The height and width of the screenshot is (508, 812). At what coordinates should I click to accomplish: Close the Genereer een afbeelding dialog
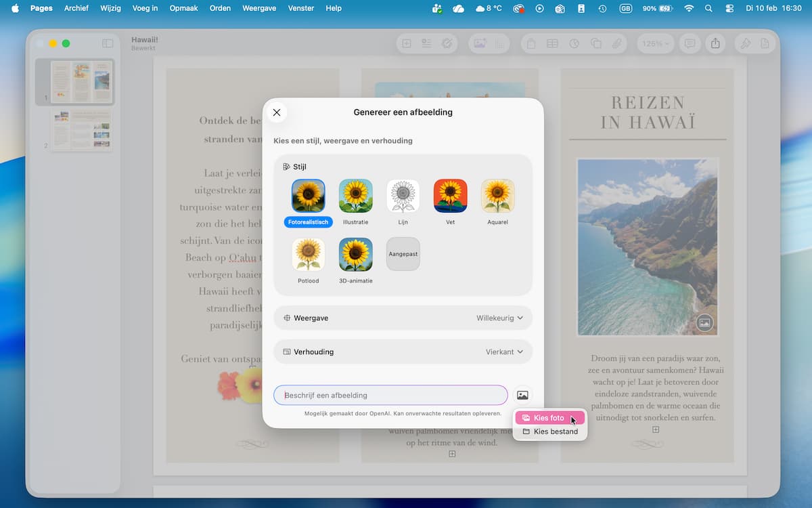(x=276, y=112)
